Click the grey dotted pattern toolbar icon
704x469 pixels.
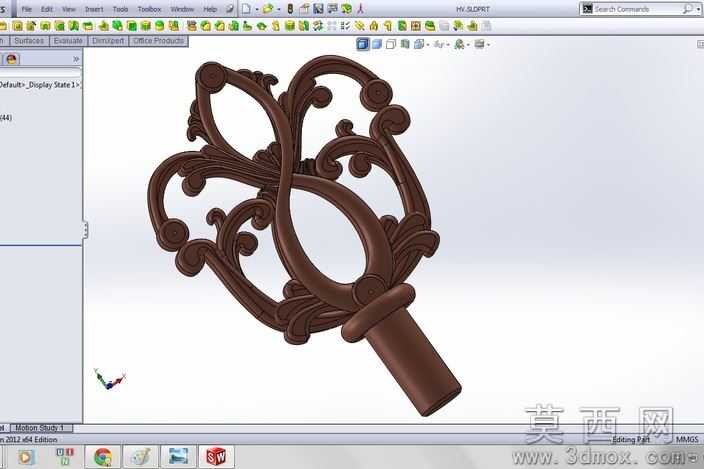[x=331, y=26]
